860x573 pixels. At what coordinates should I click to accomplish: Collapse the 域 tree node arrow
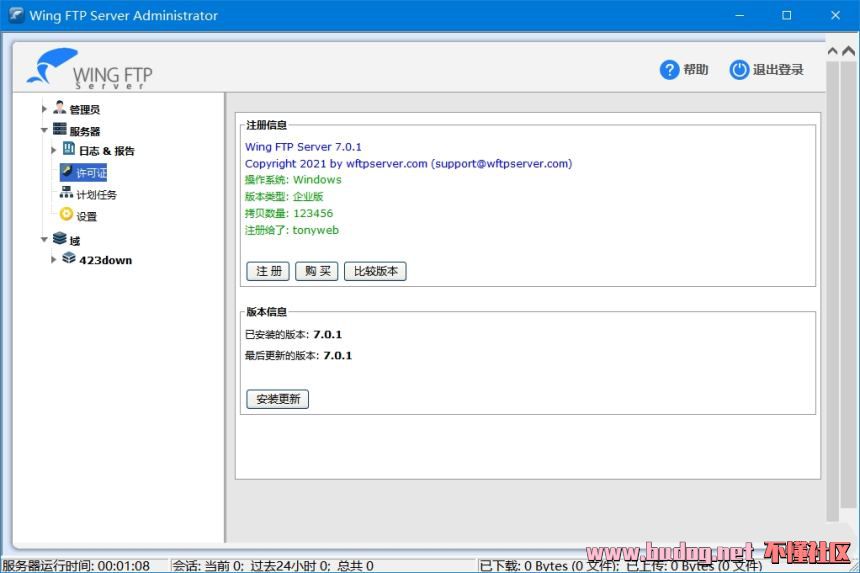click(x=44, y=240)
